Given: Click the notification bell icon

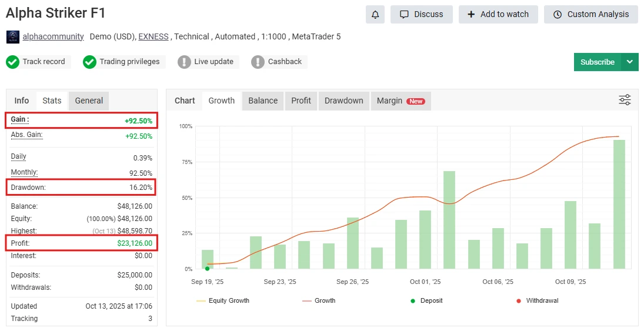Looking at the screenshot, I should click(x=375, y=15).
